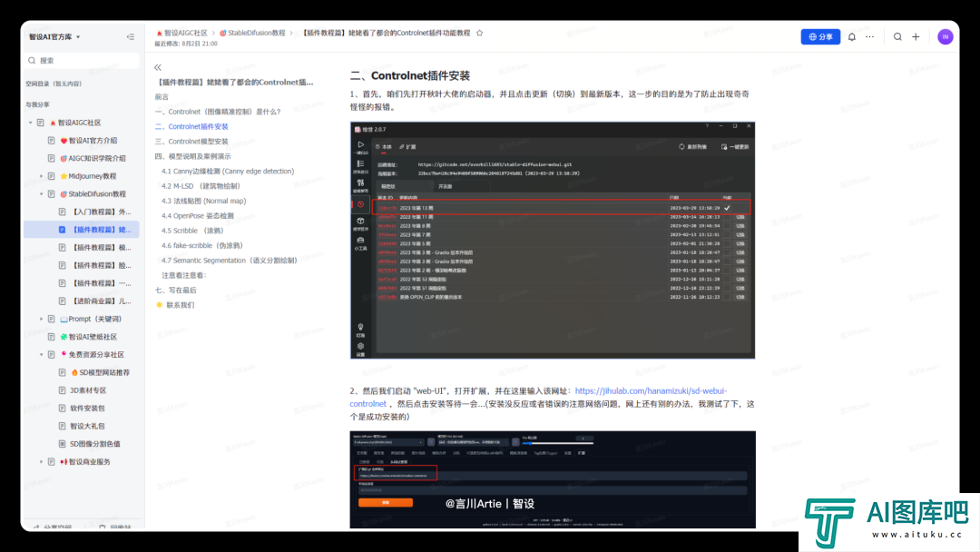Click the page icon beside 3D素材专区
Screen dimensions: 980x552
62,390
